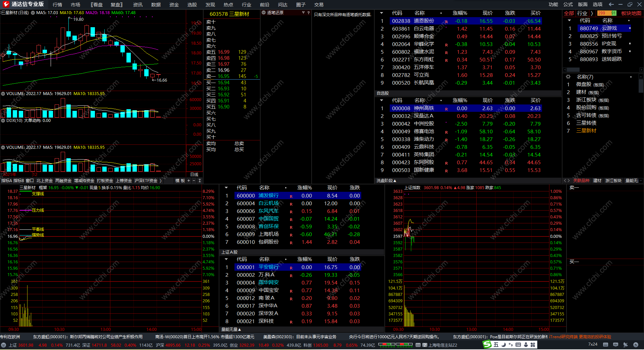Open the dropdown arrow above the 云游戏 list
Screen dimensions: 644x350
tap(569, 20)
